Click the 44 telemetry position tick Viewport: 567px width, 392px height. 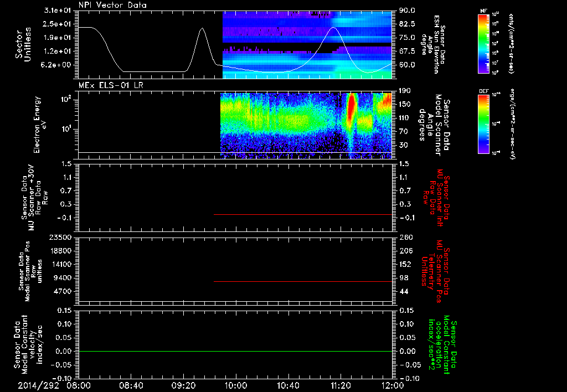[x=404, y=291]
